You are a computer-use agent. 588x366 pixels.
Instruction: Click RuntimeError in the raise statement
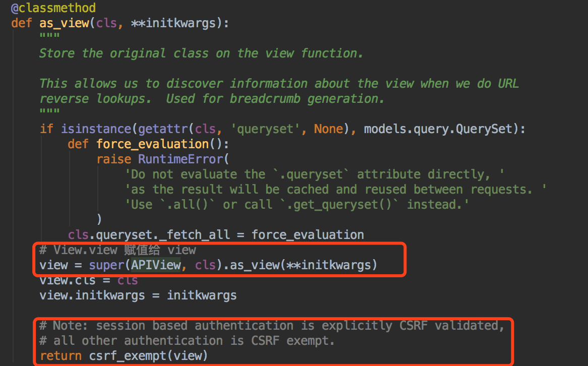click(180, 159)
